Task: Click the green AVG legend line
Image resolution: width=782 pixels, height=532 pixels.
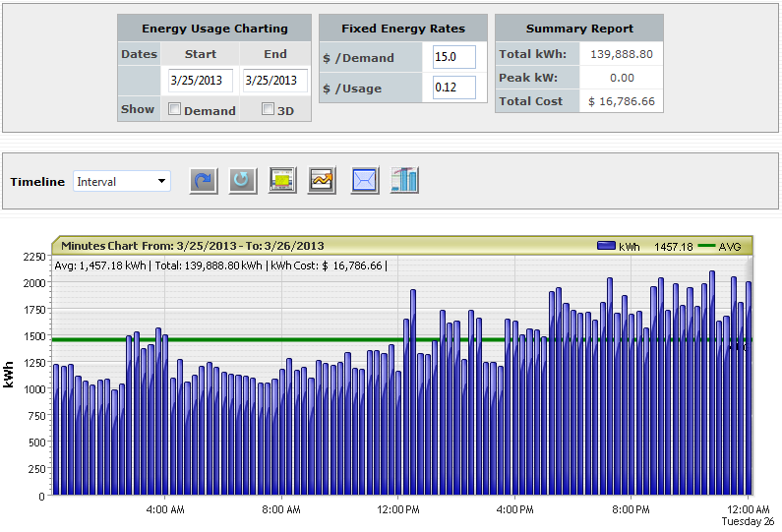Action: [706, 245]
